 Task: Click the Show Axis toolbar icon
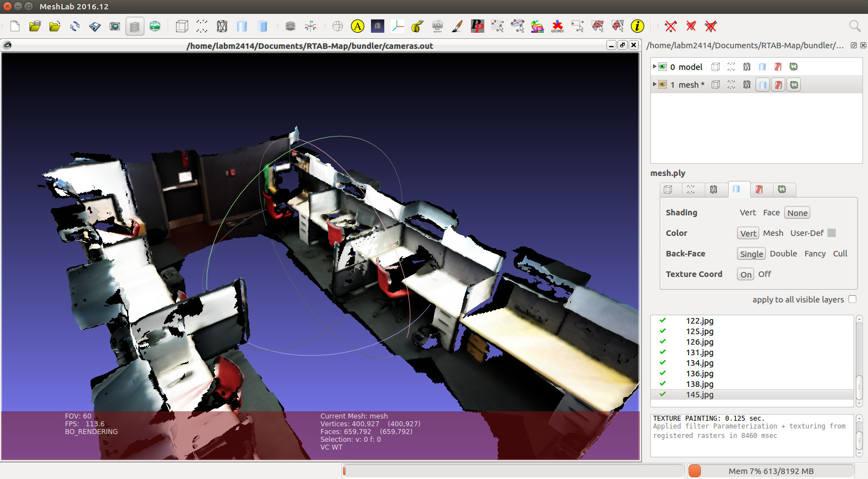(310, 26)
